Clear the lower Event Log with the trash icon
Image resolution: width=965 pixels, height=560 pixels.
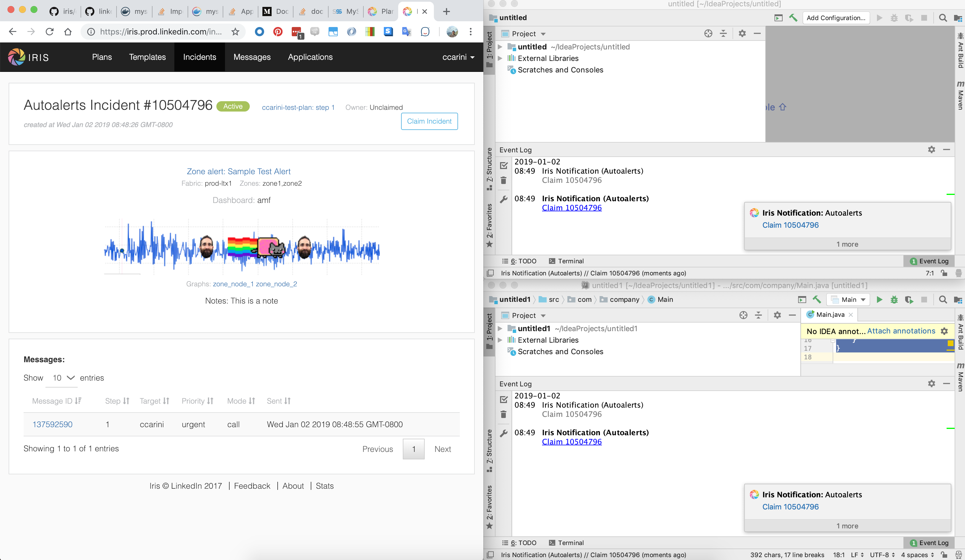click(504, 414)
